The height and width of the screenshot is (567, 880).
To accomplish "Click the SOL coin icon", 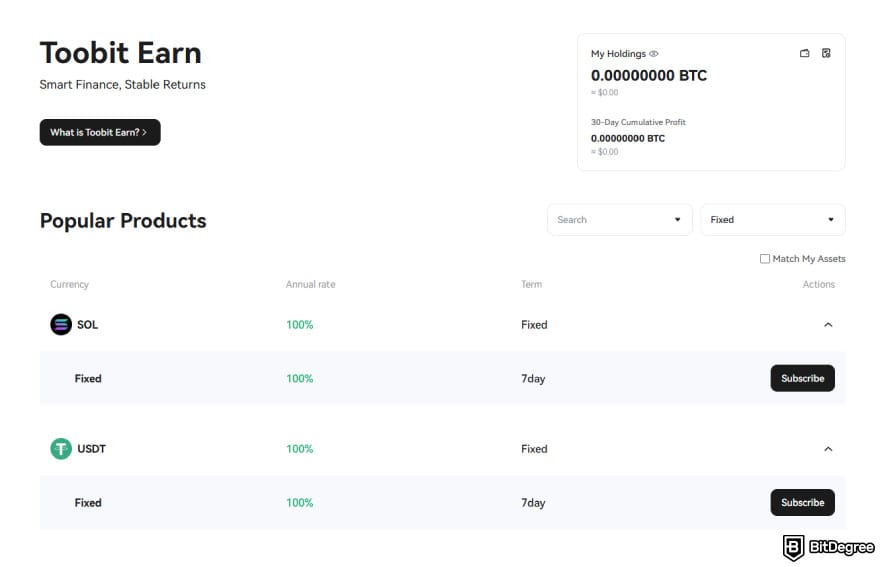I will tap(61, 324).
